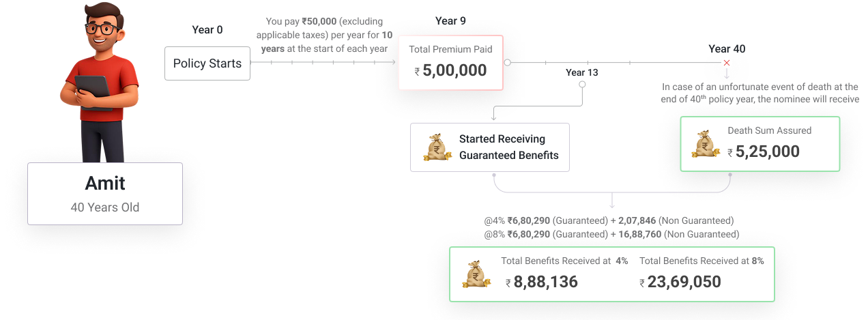Click the Year 9 label
This screenshot has width=868, height=320.
pos(450,21)
